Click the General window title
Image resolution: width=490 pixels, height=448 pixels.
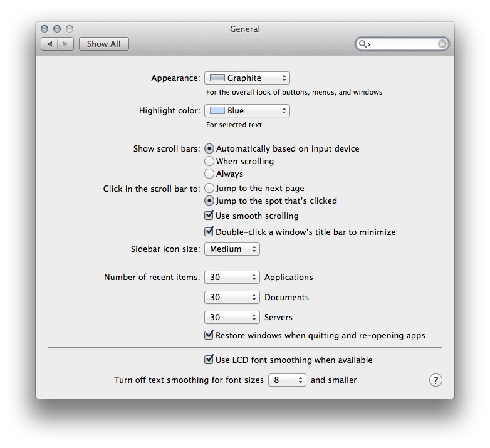tap(245, 29)
